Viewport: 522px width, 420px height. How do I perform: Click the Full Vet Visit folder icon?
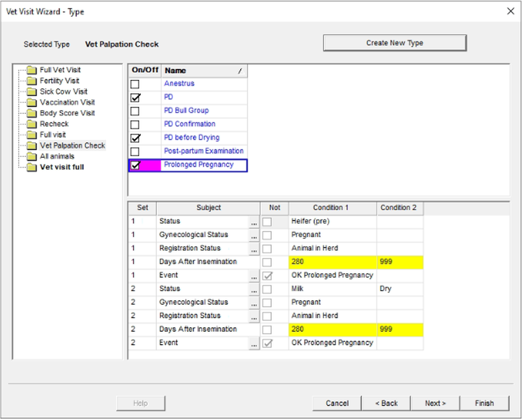(32, 70)
